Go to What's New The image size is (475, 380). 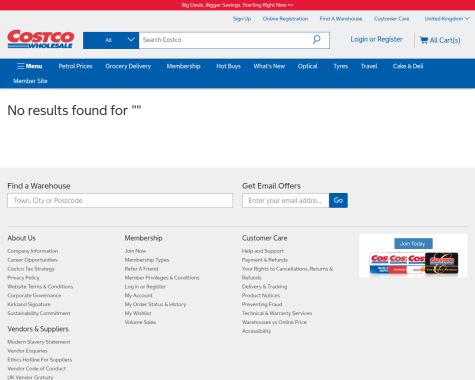click(x=269, y=66)
